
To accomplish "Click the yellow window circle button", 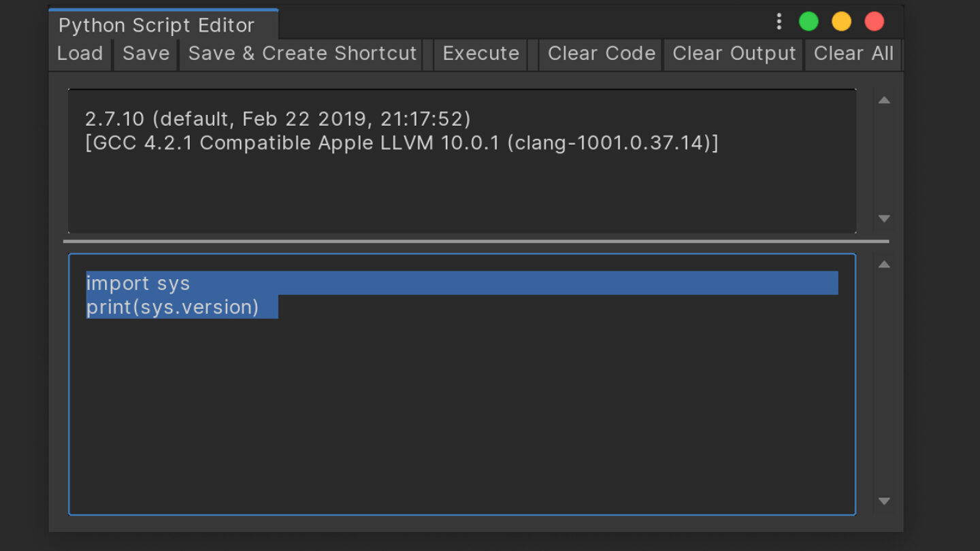I will (841, 22).
